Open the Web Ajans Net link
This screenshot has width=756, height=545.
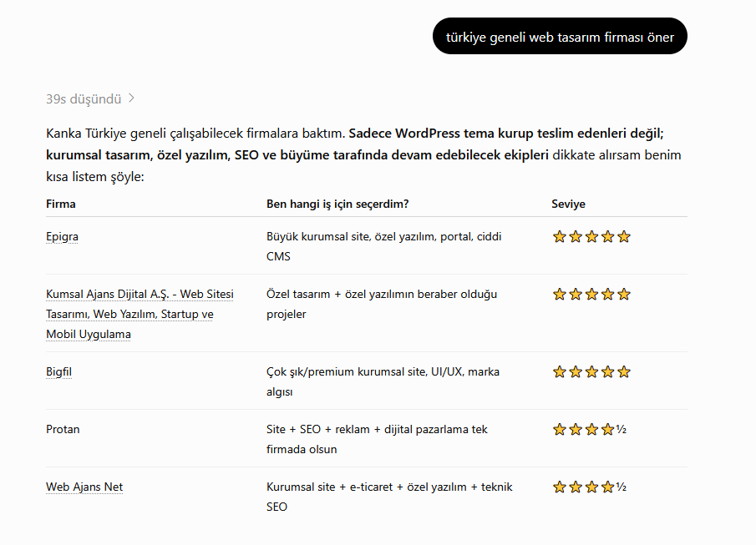[84, 487]
